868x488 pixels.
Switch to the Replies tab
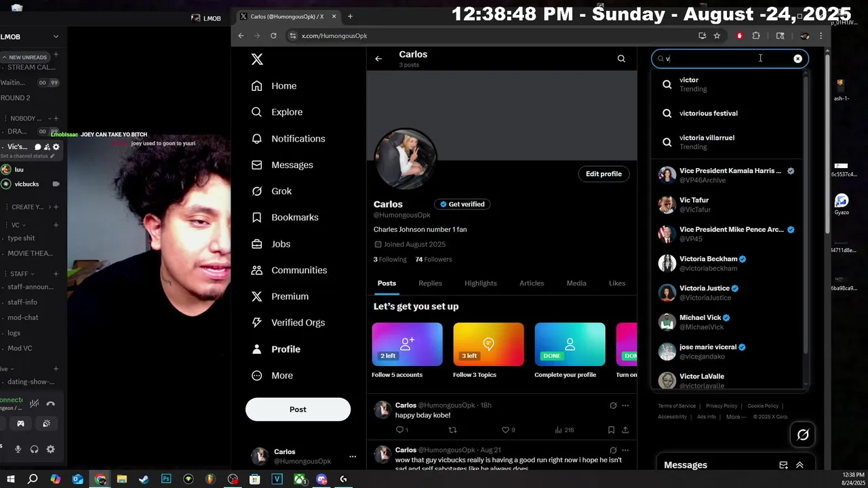pyautogui.click(x=430, y=283)
